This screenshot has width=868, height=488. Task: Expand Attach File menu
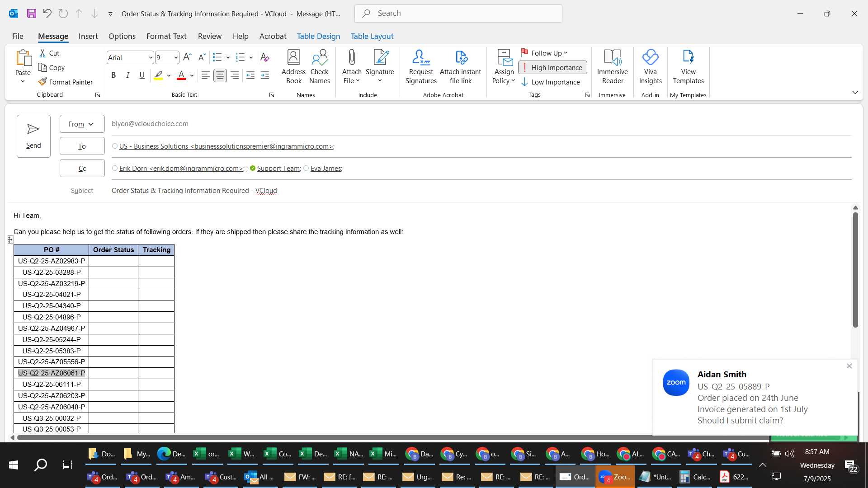352,66
